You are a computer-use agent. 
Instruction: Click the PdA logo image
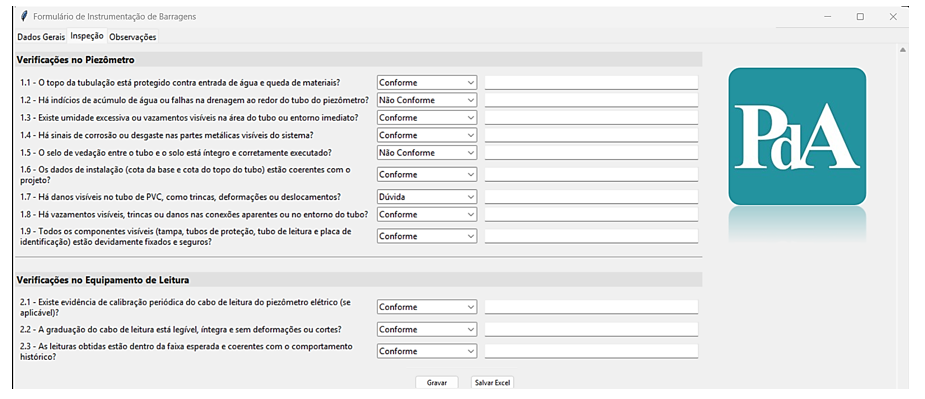pyautogui.click(x=797, y=136)
